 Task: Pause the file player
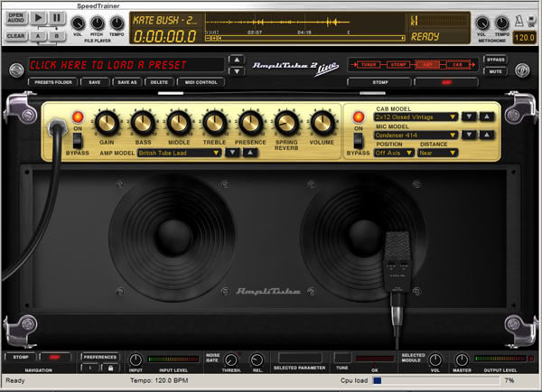[57, 18]
